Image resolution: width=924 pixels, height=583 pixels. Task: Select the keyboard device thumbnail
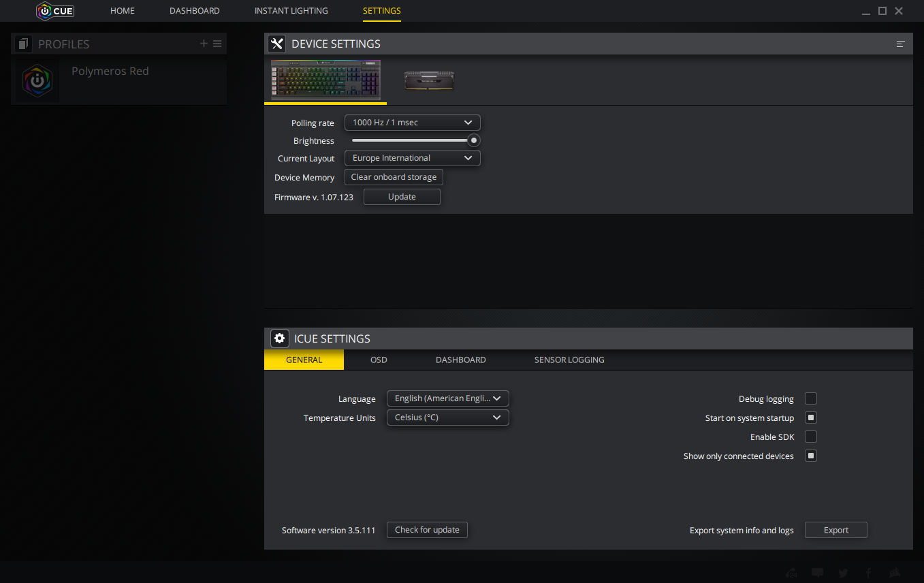click(325, 80)
